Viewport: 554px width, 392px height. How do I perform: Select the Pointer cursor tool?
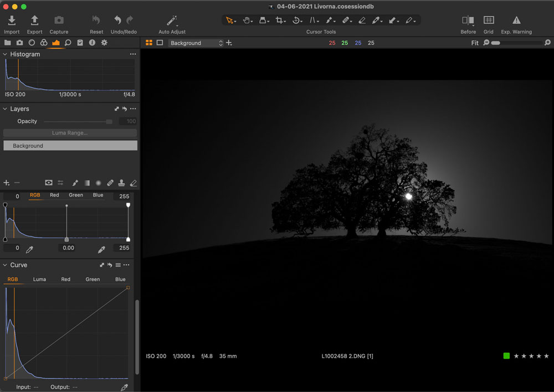tap(230, 20)
